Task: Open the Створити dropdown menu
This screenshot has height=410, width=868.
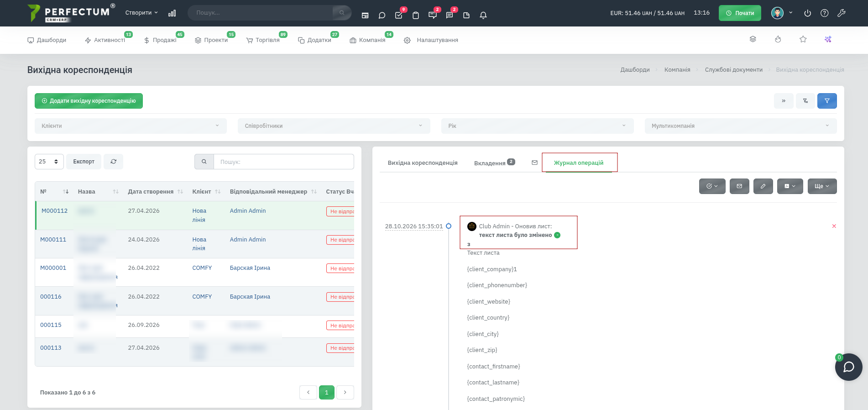Action: (x=141, y=13)
